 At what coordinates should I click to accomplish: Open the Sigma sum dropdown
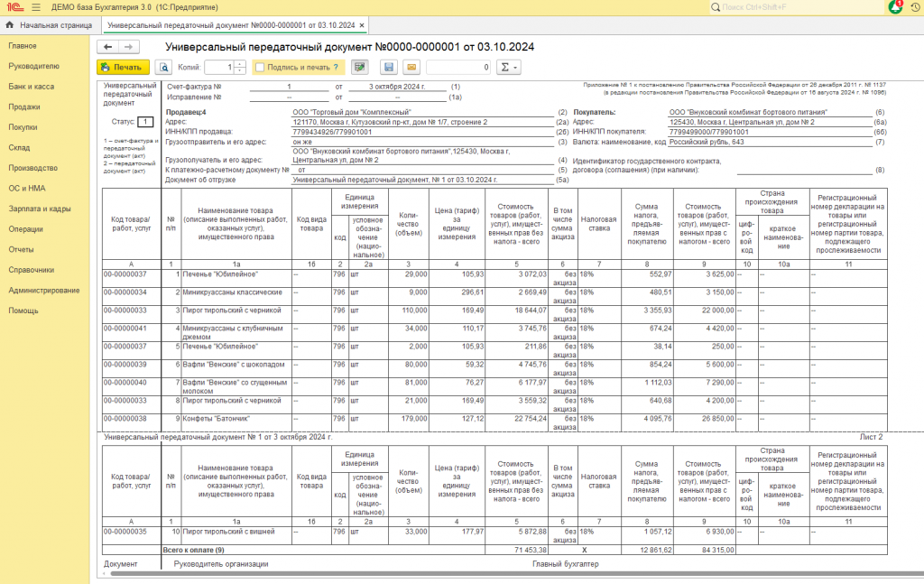point(509,67)
